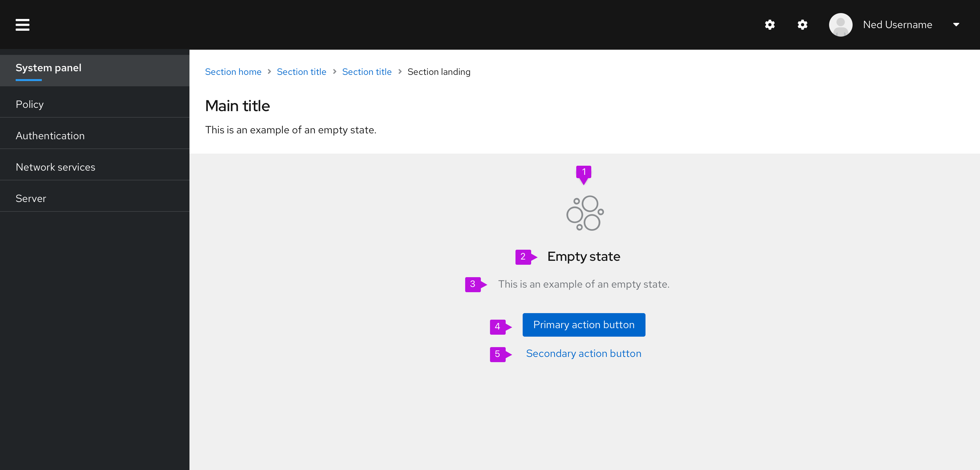Click the hamburger menu icon

pos(23,25)
